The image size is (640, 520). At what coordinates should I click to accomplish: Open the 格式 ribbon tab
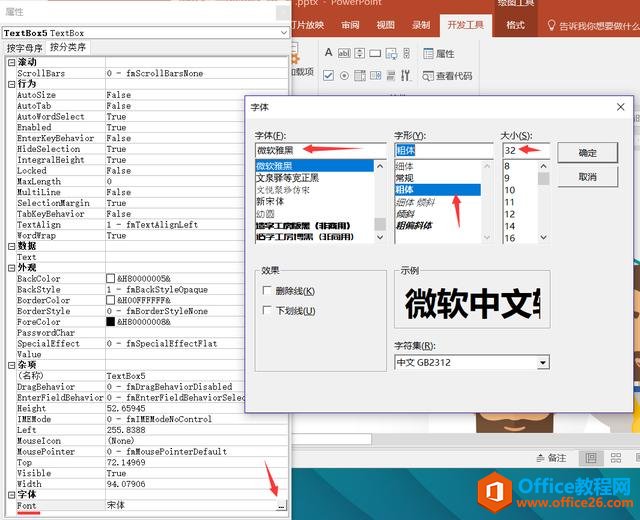click(x=516, y=25)
